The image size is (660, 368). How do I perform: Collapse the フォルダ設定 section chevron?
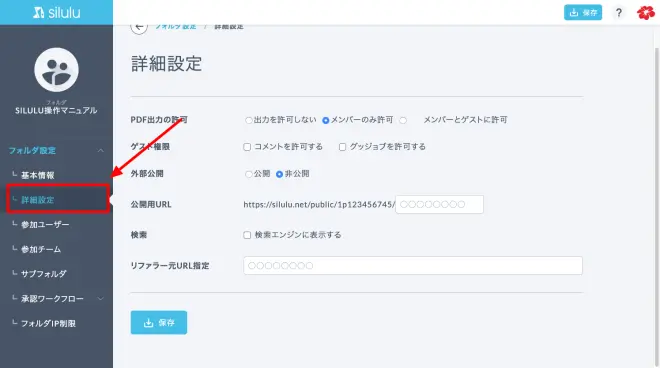[101, 150]
